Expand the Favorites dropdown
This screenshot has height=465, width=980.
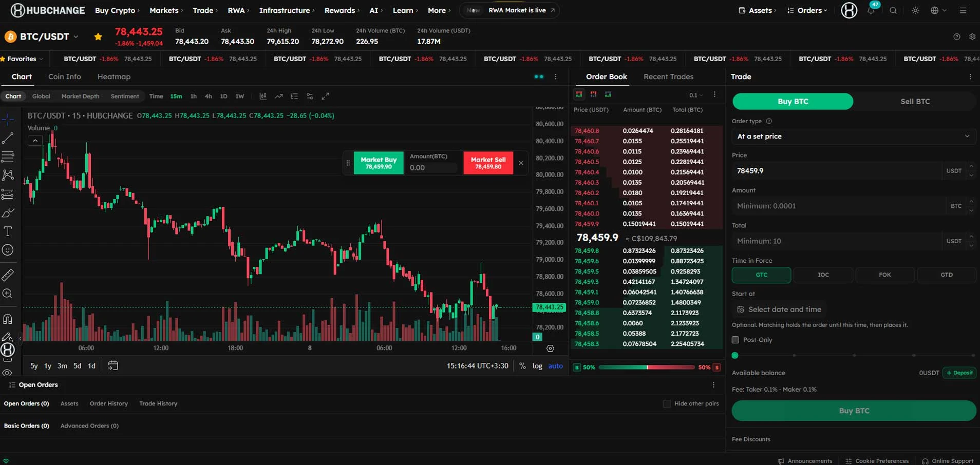point(24,59)
